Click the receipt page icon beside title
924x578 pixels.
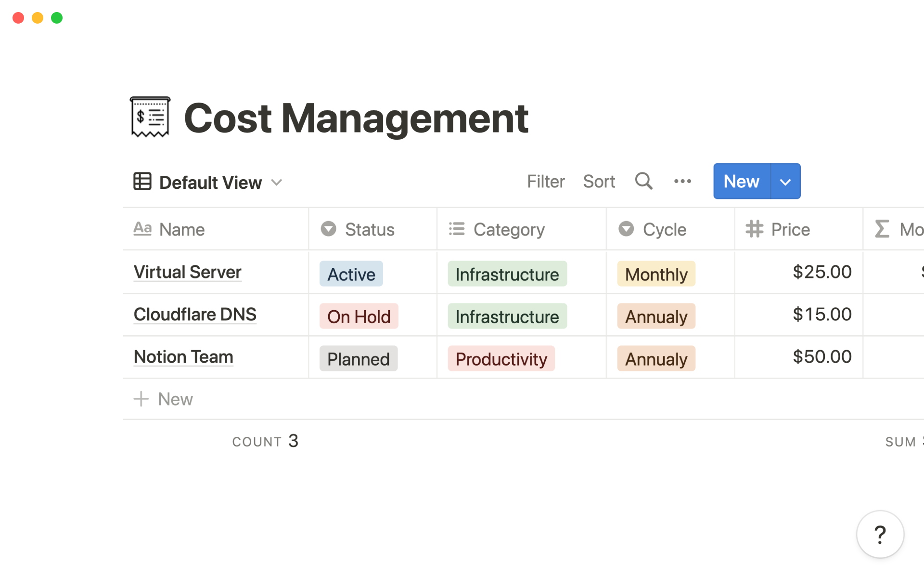coord(150,117)
